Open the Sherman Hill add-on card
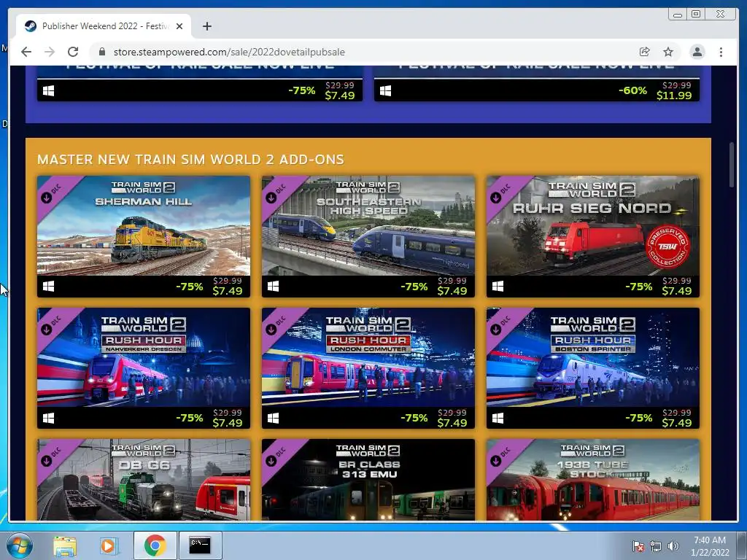The width and height of the screenshot is (747, 560). tap(144, 237)
